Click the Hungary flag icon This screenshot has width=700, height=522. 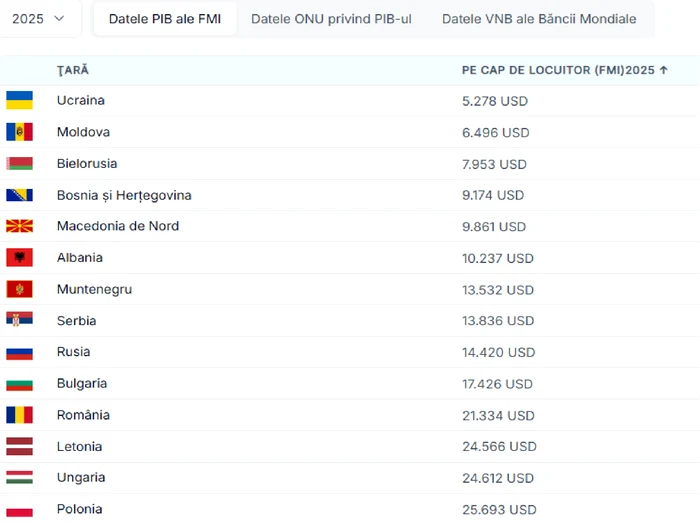19,477
